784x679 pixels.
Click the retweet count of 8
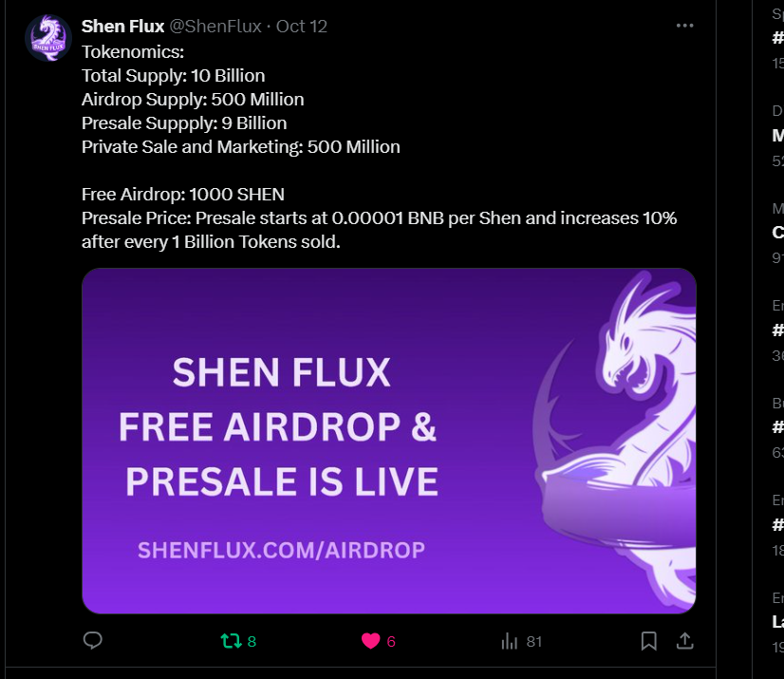252,641
